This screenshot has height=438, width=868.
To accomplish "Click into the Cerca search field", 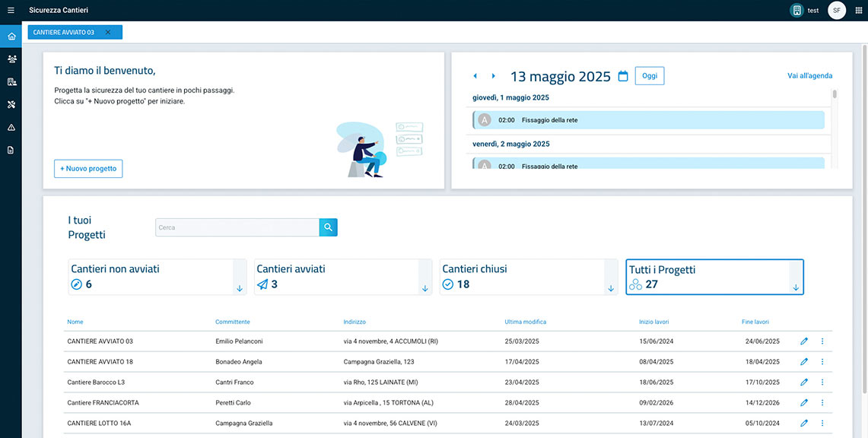I will 237,227.
